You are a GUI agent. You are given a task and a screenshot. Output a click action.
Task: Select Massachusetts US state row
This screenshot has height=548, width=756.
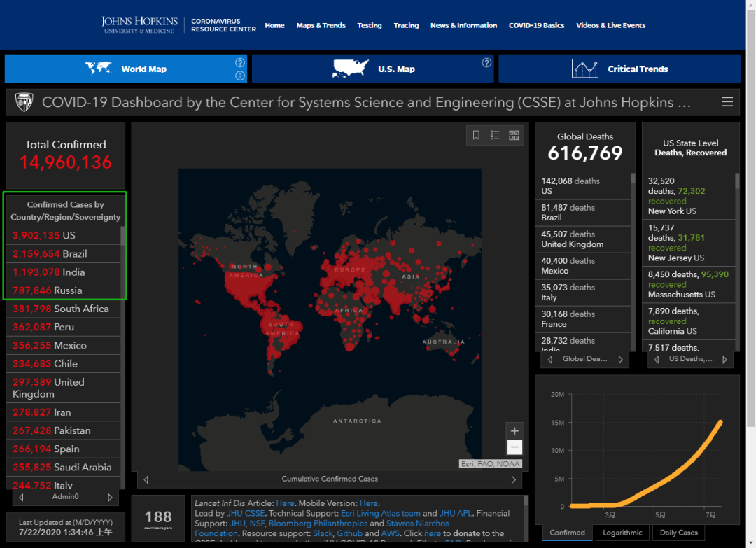689,284
